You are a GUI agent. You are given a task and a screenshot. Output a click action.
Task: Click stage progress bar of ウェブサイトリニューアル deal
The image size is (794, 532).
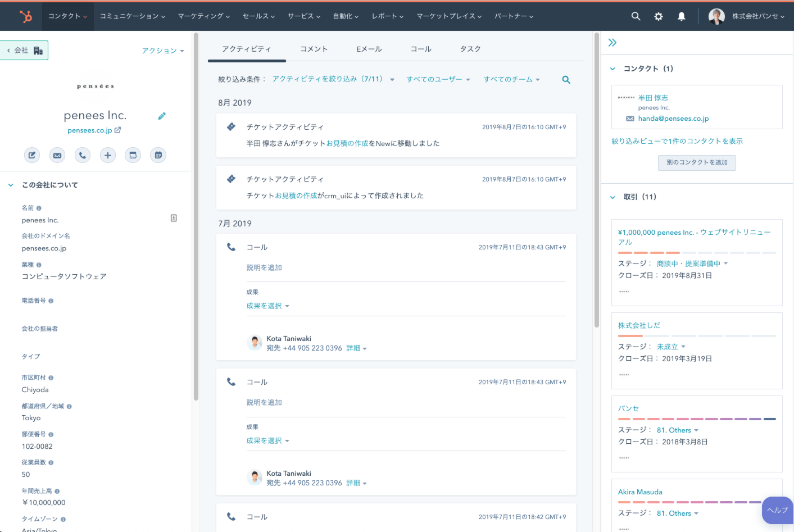pos(697,253)
